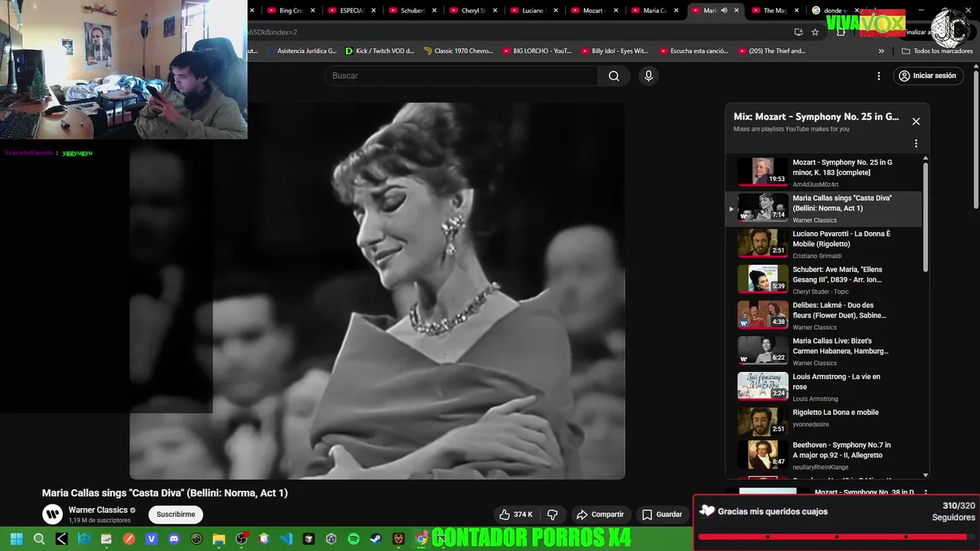Open The Thief and bookmark
The image size is (980, 551).
pos(772,51)
